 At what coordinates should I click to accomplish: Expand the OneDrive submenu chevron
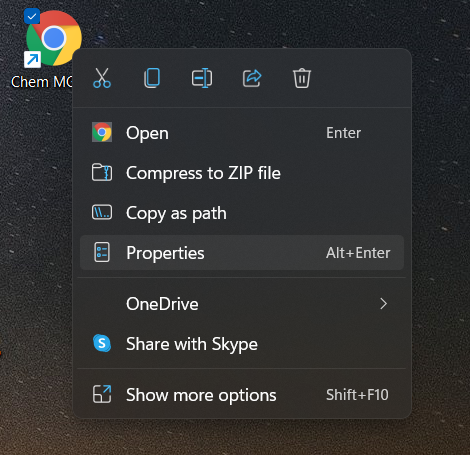click(384, 304)
